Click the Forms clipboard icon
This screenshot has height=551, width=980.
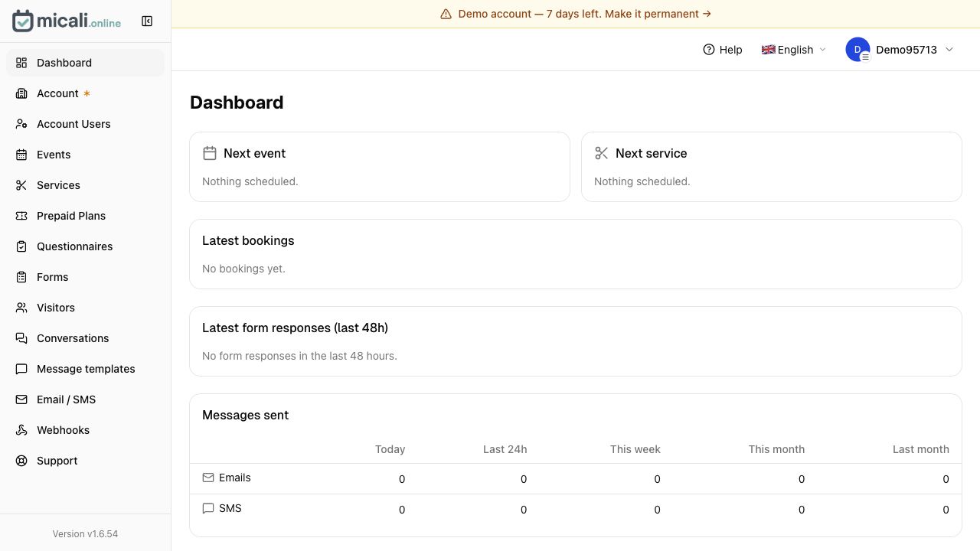tap(21, 277)
